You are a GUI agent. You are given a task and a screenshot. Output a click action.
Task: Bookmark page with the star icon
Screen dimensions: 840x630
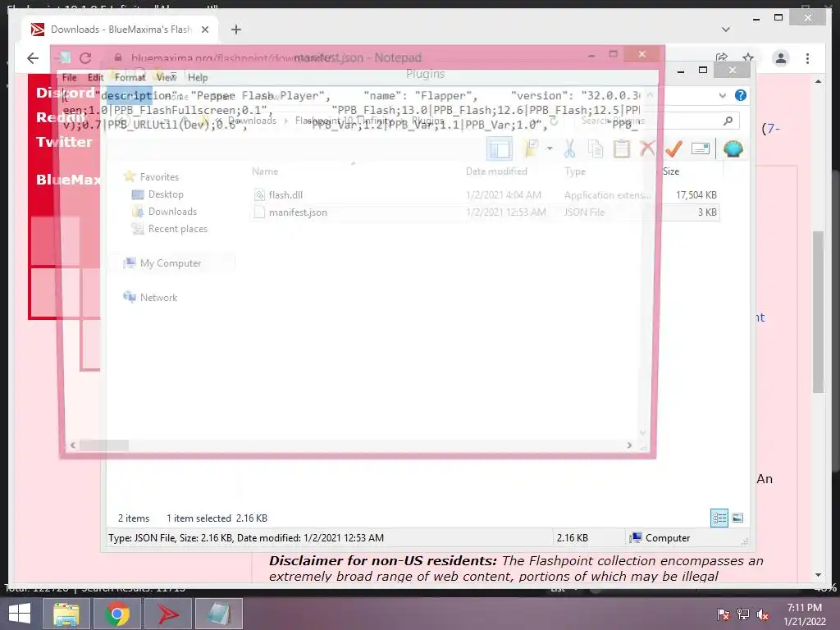[748, 58]
